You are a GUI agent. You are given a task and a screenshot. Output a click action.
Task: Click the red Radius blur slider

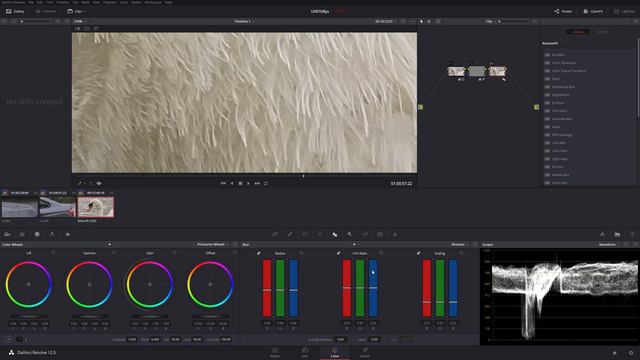click(267, 288)
